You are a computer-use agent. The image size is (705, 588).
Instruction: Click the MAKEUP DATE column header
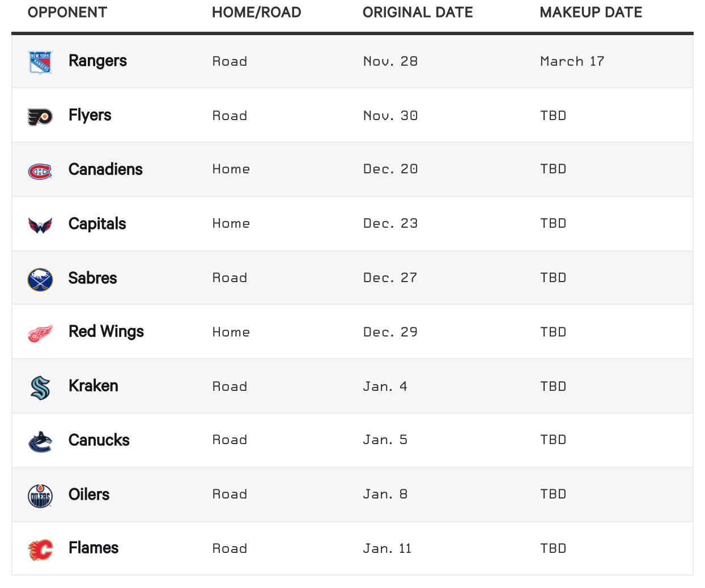click(591, 12)
